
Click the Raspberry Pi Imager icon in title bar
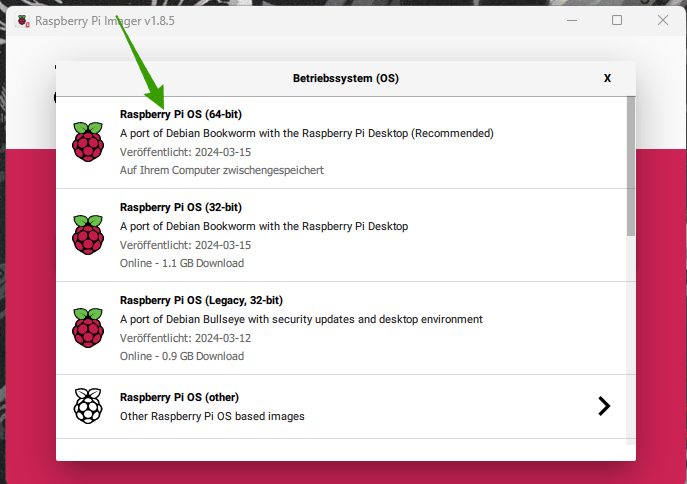23,21
